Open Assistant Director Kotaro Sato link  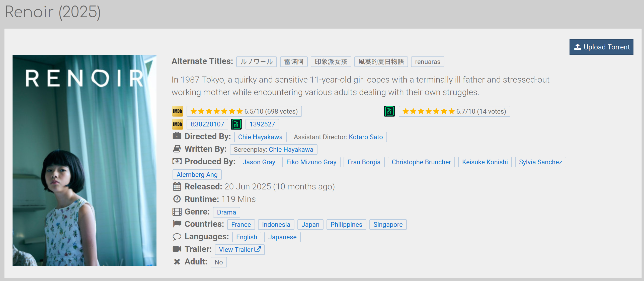pyautogui.click(x=366, y=137)
